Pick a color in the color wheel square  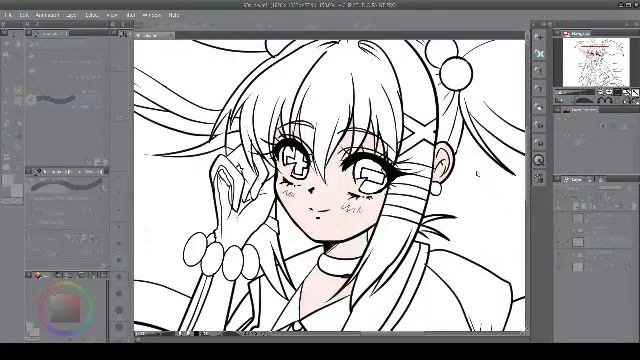[65, 309]
